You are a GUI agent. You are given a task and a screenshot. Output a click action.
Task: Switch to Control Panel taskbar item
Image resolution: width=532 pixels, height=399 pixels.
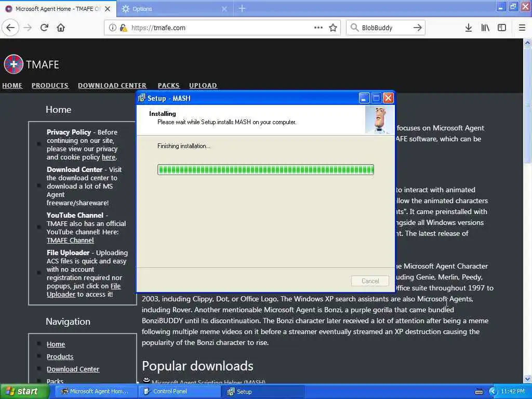(x=180, y=392)
